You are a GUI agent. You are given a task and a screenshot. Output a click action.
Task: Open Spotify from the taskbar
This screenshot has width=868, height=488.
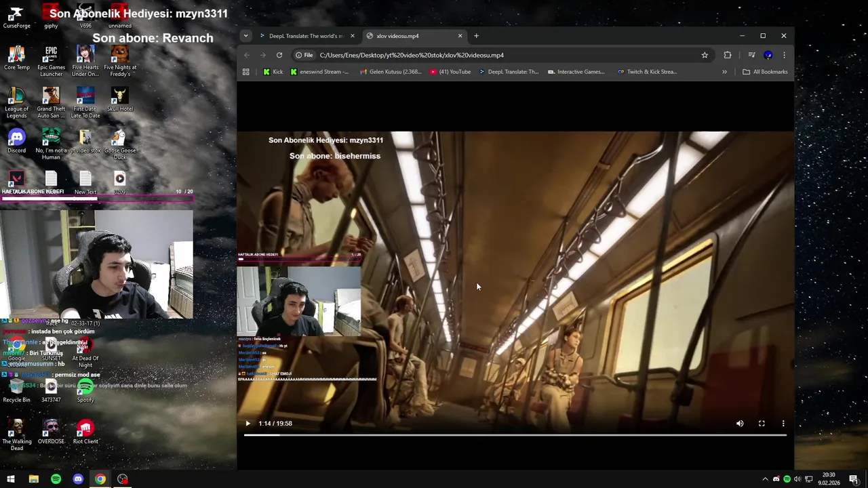(x=56, y=479)
